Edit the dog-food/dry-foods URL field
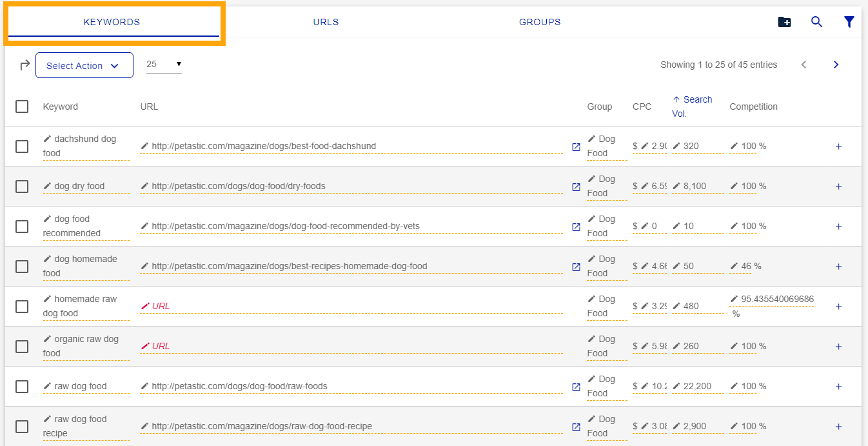This screenshot has width=868, height=446. click(x=351, y=187)
